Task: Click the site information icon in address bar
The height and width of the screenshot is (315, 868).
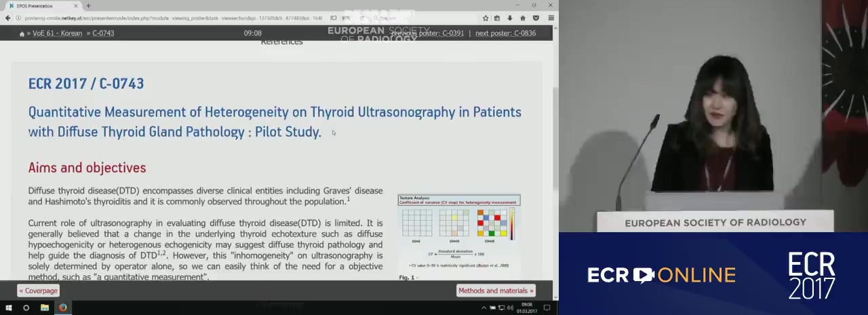Action: (18, 18)
